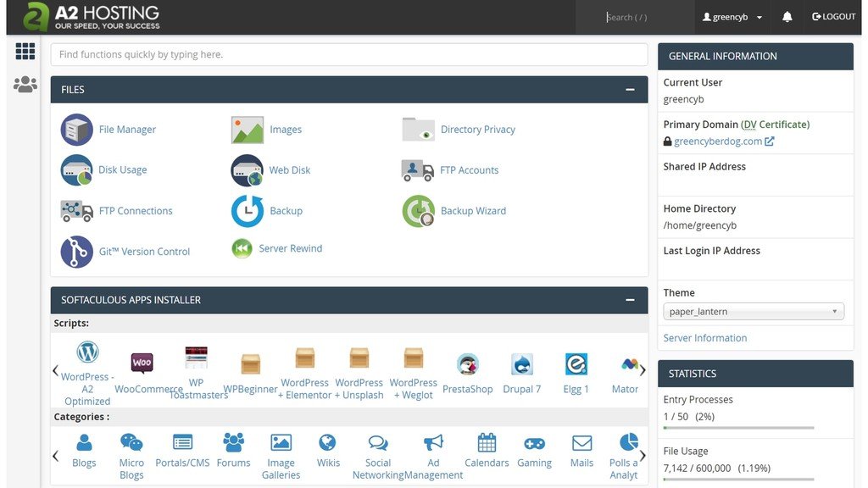Open the Theme paper_lantern dropdown
Screen dimensions: 868x488
[x=754, y=312]
